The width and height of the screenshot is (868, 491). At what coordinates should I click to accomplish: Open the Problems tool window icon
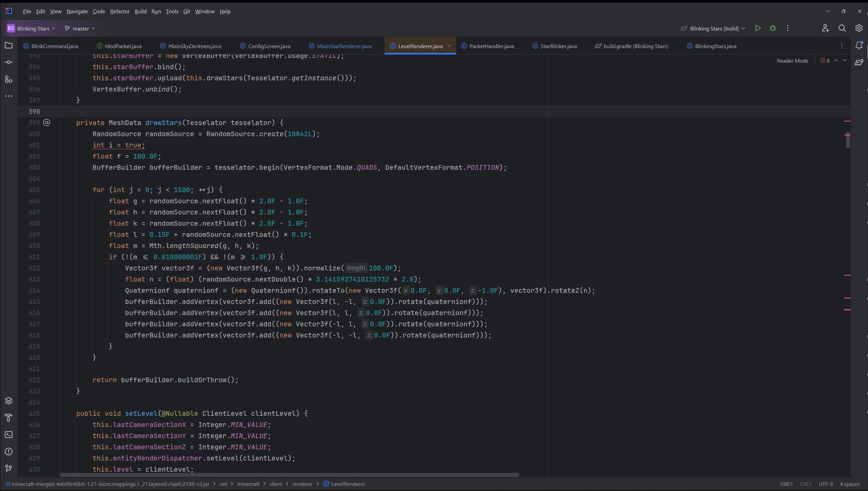9,452
